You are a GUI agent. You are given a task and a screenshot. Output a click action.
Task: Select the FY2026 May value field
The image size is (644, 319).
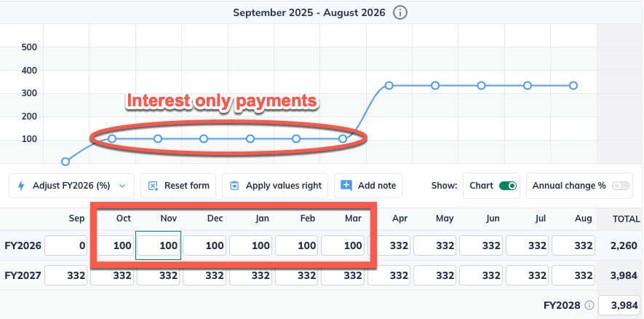pyautogui.click(x=435, y=246)
